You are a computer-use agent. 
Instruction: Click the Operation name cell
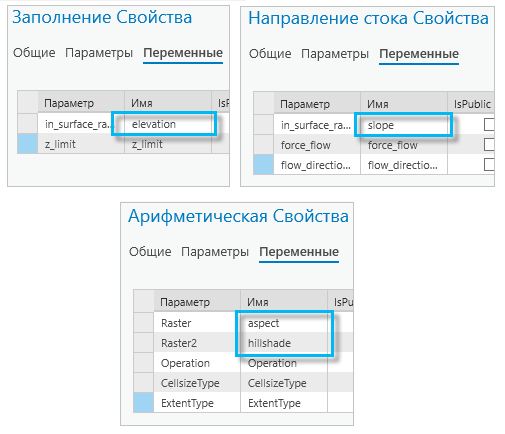click(284, 363)
